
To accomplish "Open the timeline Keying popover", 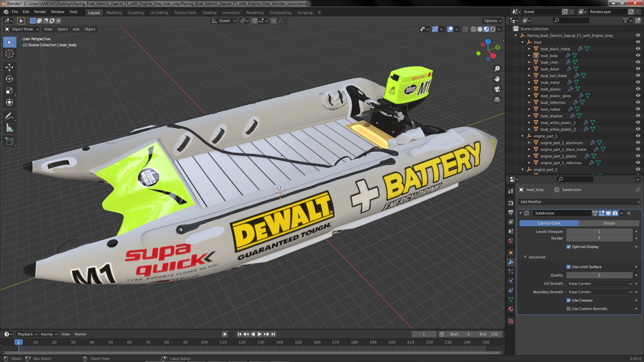I will [49, 334].
